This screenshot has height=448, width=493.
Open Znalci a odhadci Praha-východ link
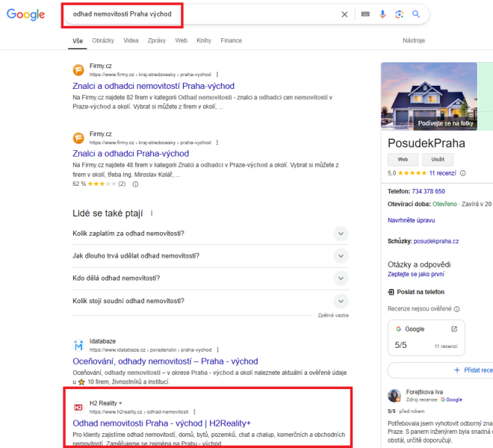pos(131,153)
